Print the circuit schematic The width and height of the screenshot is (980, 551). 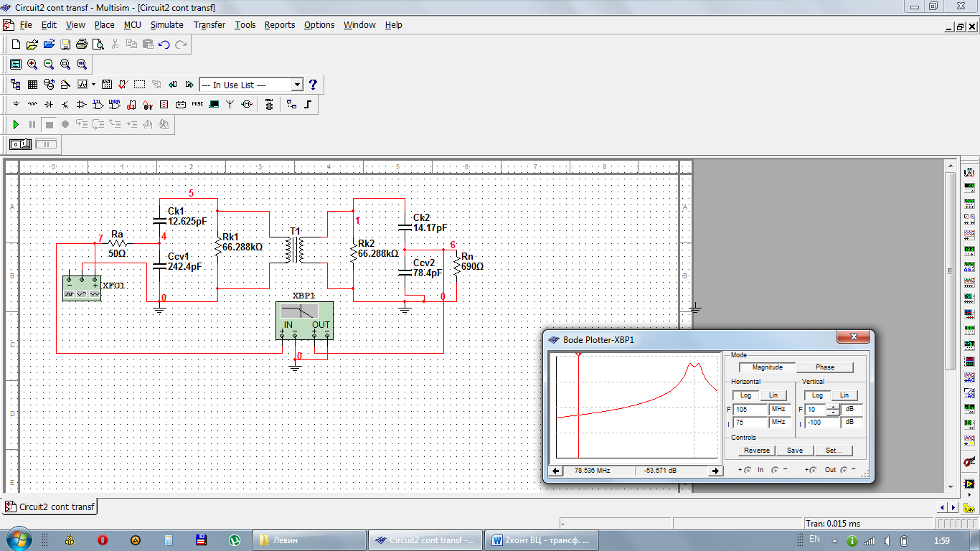click(x=82, y=44)
